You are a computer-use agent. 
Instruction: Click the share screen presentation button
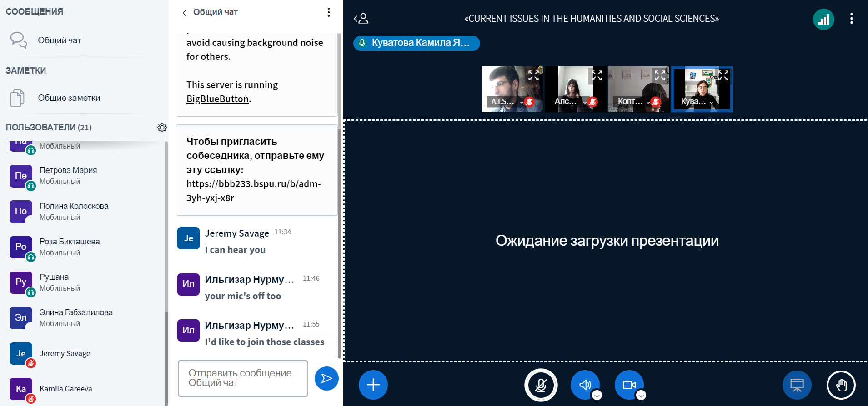pos(797,385)
